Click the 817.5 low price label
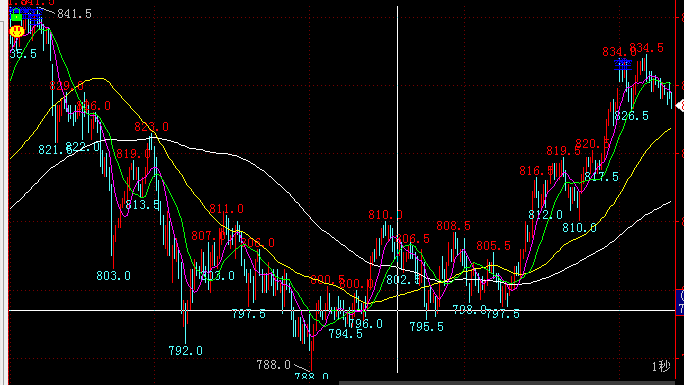 (x=602, y=177)
